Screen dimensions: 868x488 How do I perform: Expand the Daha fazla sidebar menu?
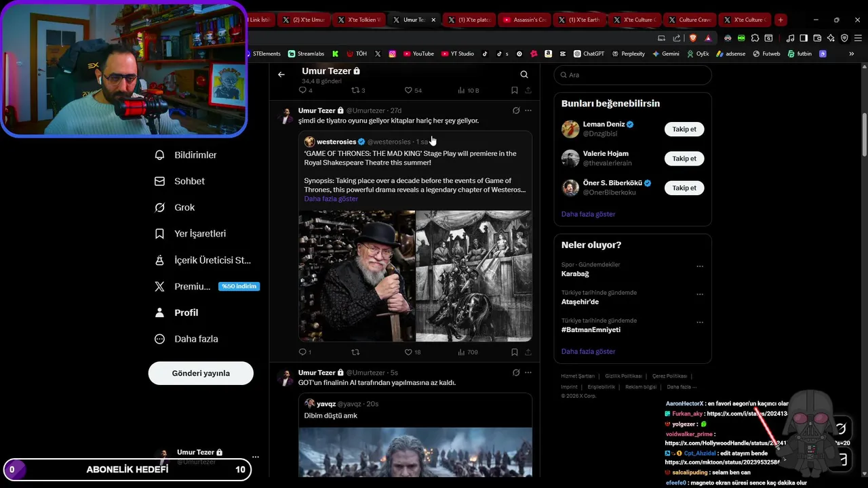coord(186,339)
